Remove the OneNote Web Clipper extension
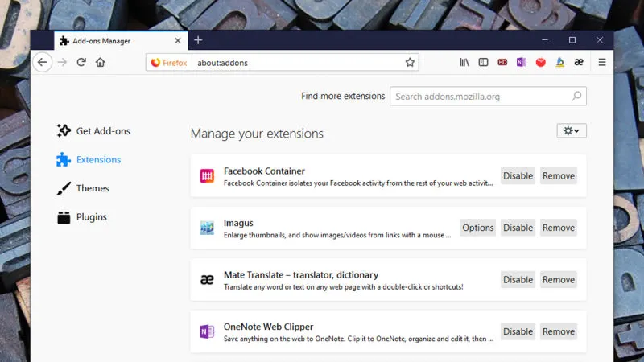This screenshot has width=644, height=362. (x=558, y=331)
